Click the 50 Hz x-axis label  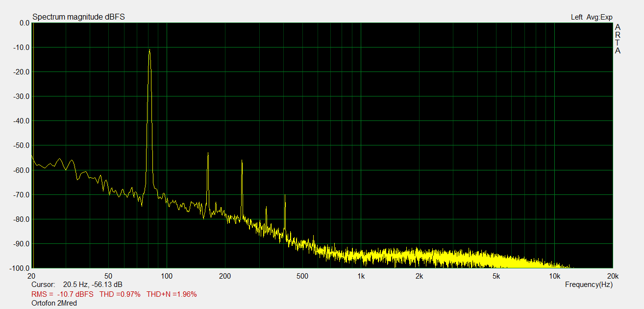[109, 276]
